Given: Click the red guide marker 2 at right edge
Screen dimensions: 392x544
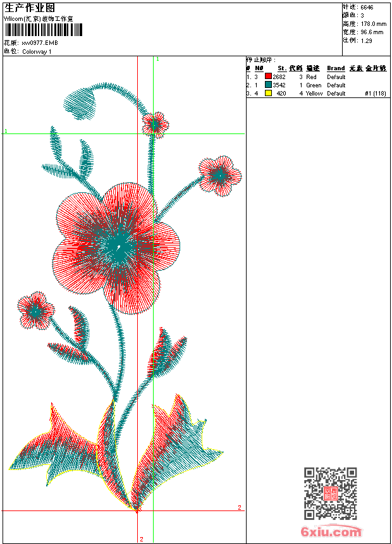Looking at the screenshot, I should [x=240, y=507].
